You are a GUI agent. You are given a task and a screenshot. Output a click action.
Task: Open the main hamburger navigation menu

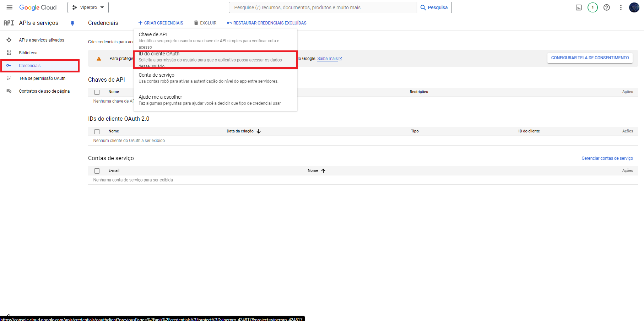click(10, 7)
